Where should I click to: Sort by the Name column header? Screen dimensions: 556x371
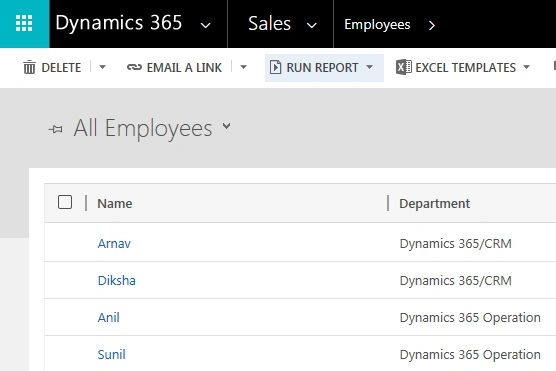click(x=115, y=203)
